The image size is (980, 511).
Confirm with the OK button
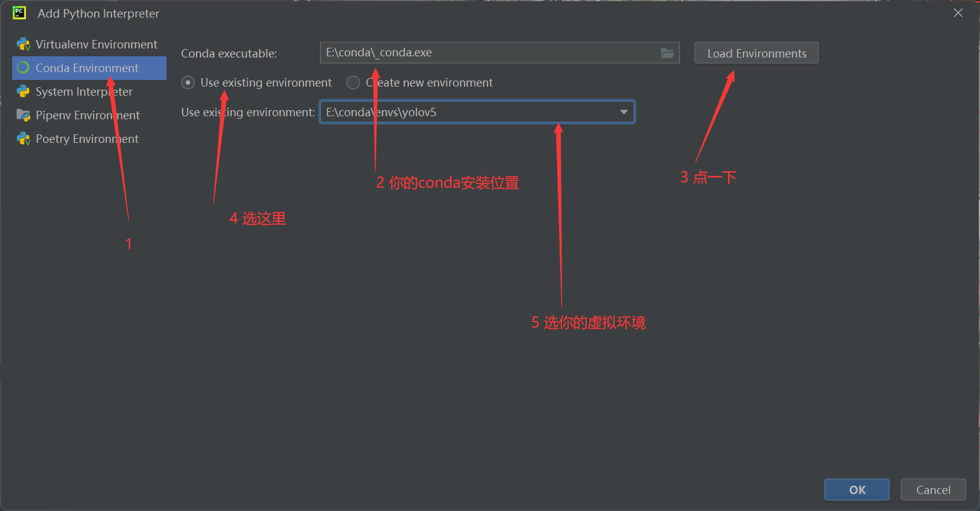pyautogui.click(x=857, y=490)
